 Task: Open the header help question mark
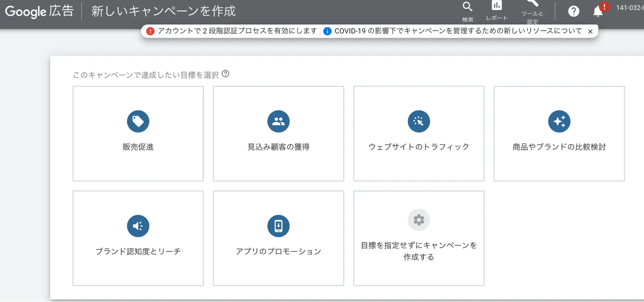[574, 11]
